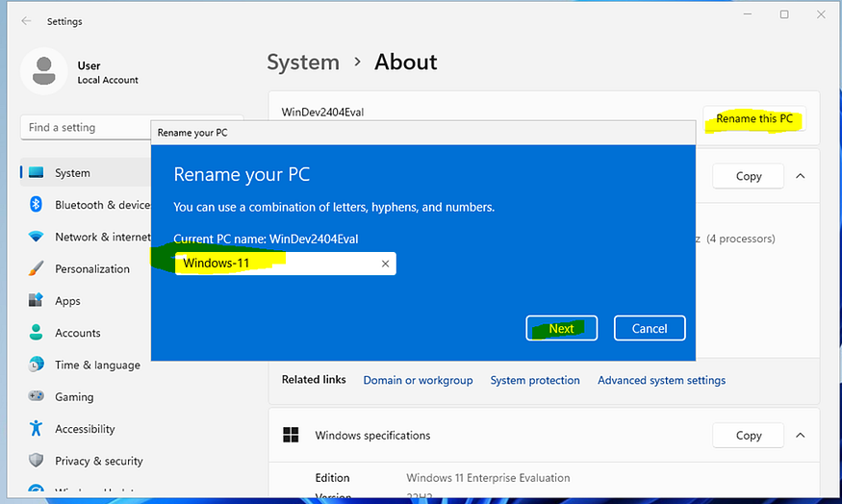Click the Windows logo beside Windows specifications
The image size is (842, 504).
tap(291, 435)
